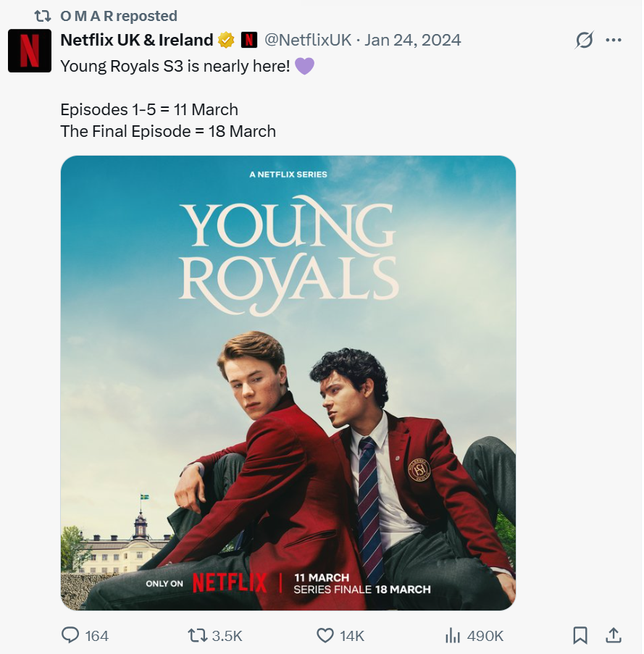644x654 pixels.
Task: Click the views analytics bar icon
Action: point(453,635)
